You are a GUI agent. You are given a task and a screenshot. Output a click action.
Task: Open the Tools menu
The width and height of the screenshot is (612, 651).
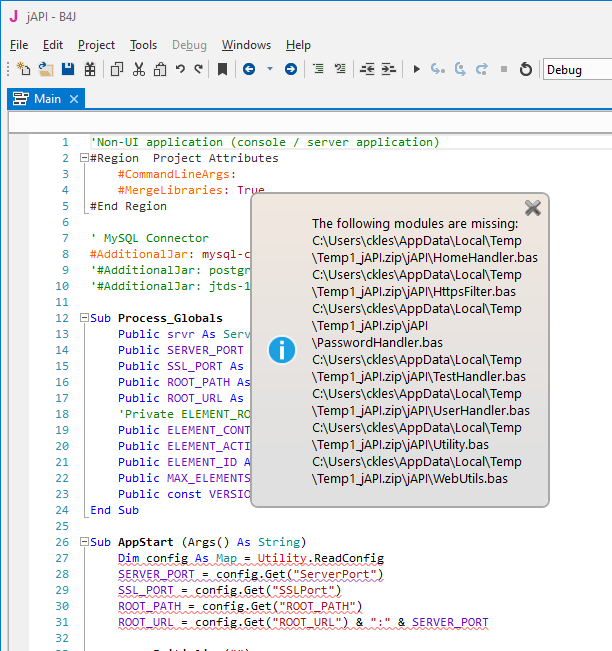tap(143, 45)
